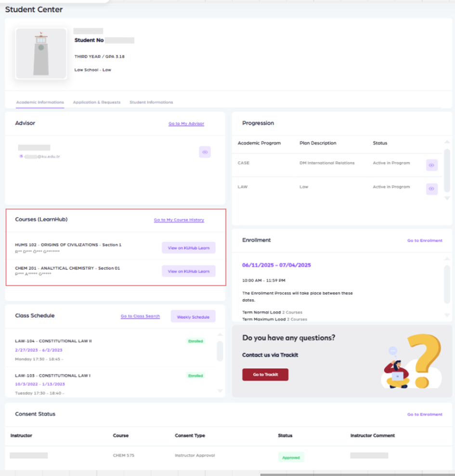This screenshot has height=476, width=455.
Task: Open the Weekly Schedule button
Action: [193, 317]
